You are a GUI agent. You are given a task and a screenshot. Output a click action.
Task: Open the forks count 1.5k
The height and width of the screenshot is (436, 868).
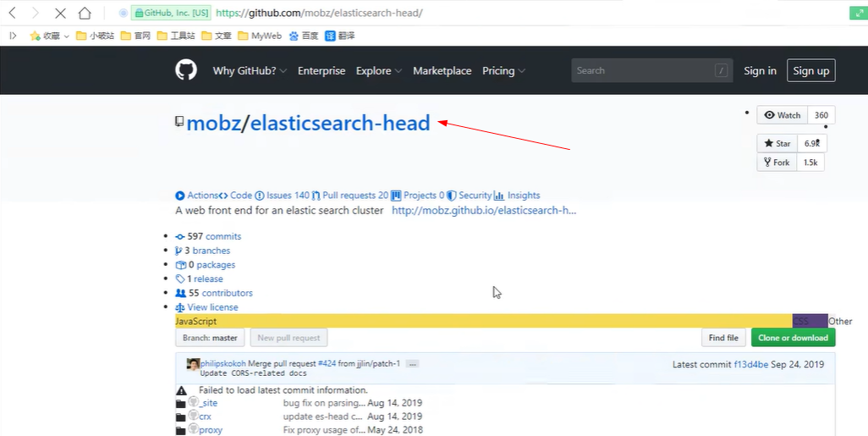(810, 163)
